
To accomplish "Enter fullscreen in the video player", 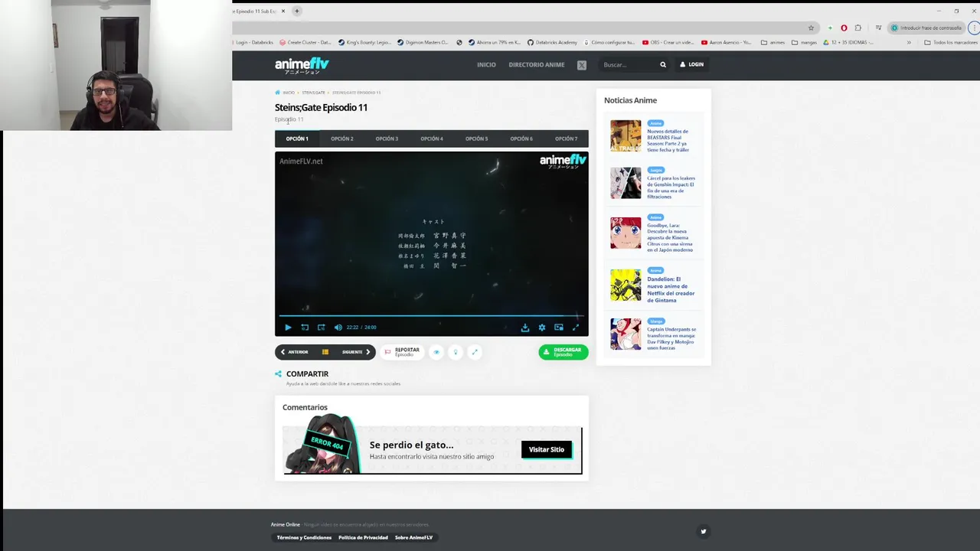I will pos(576,328).
